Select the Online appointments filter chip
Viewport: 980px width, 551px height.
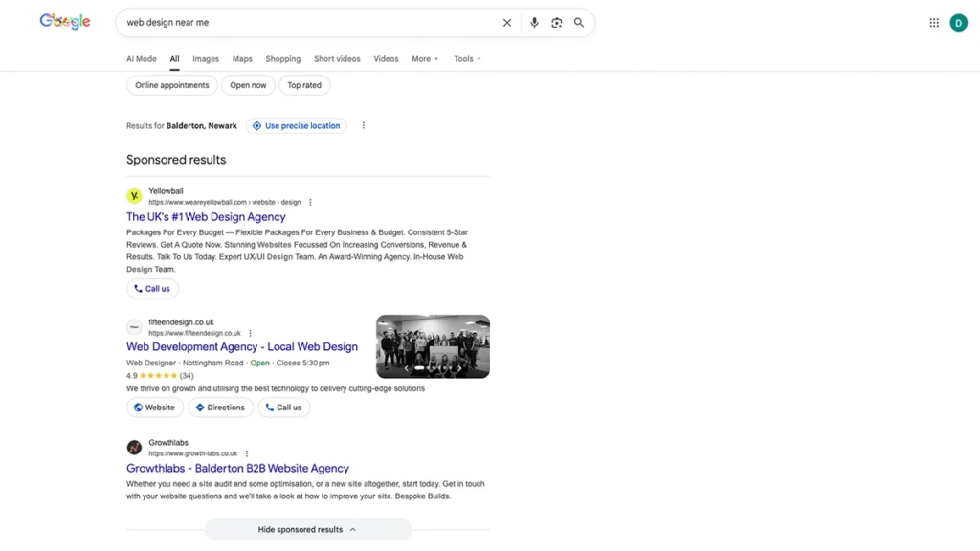point(171,85)
